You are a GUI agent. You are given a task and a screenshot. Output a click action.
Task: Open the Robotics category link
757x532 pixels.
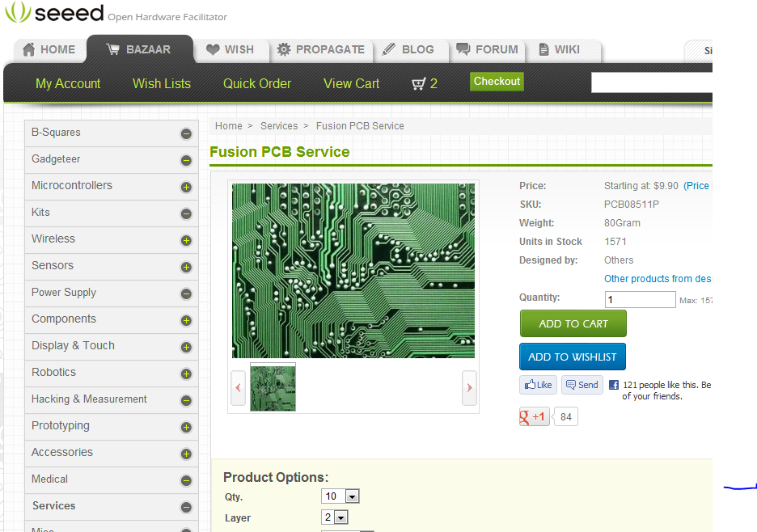click(53, 372)
